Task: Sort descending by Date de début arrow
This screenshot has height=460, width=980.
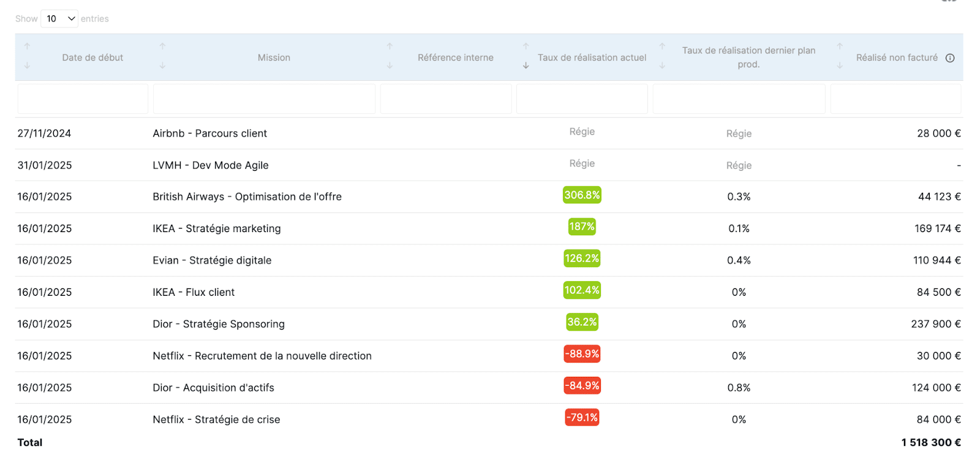Action: [x=27, y=66]
